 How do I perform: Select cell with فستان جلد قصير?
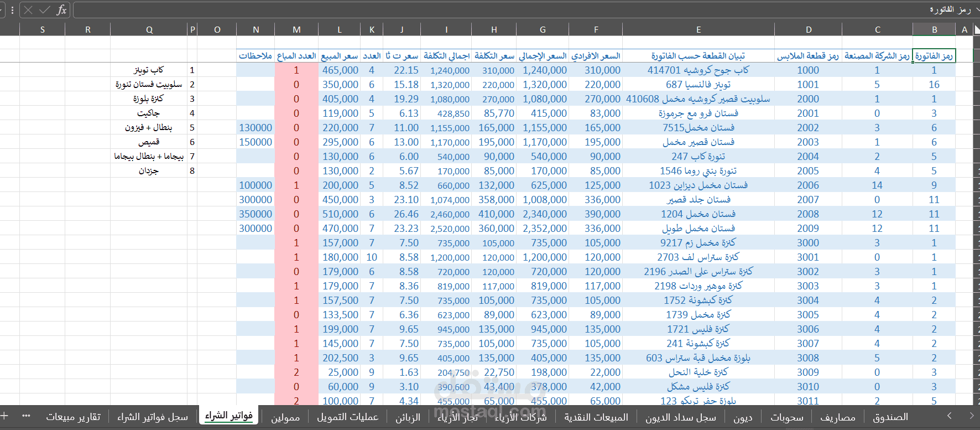(x=698, y=200)
